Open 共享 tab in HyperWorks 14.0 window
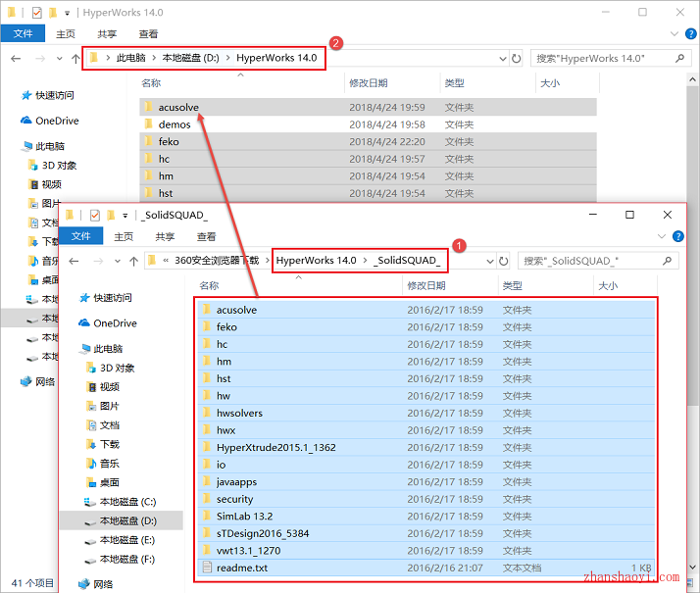The height and width of the screenshot is (593, 700). click(x=107, y=34)
